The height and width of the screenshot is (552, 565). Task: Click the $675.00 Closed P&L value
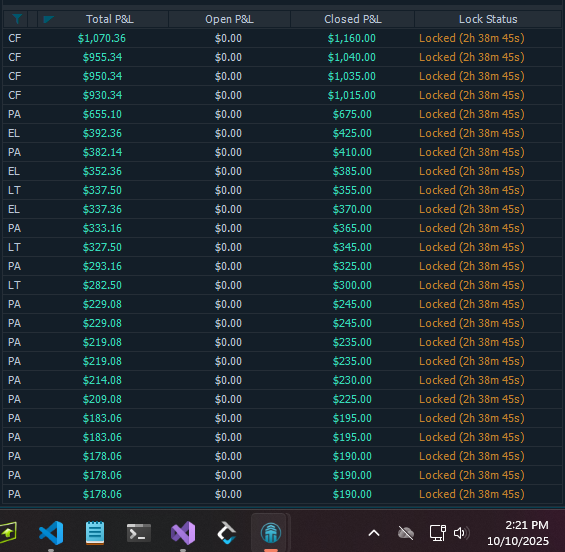pyautogui.click(x=352, y=114)
